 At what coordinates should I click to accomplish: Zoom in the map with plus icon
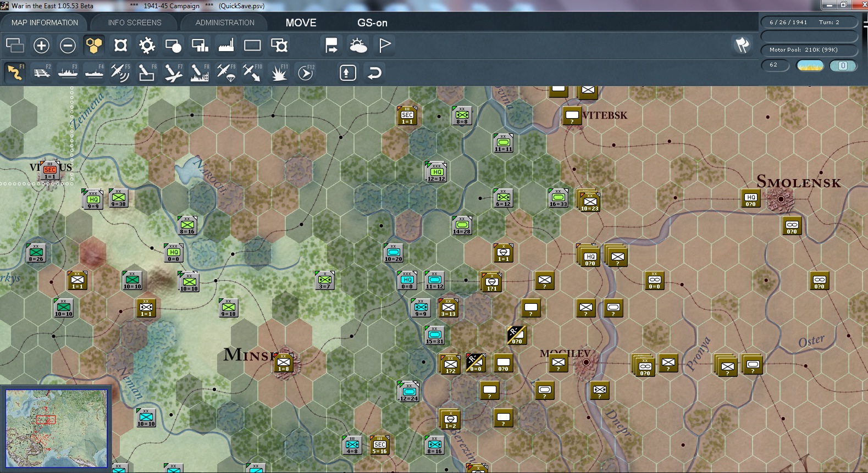tap(41, 45)
